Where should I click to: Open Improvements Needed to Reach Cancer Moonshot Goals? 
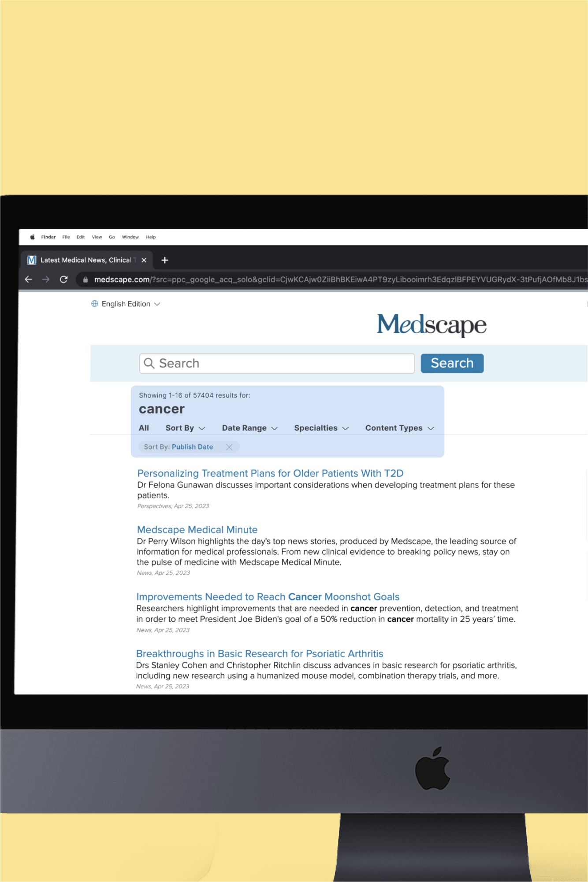coord(268,597)
